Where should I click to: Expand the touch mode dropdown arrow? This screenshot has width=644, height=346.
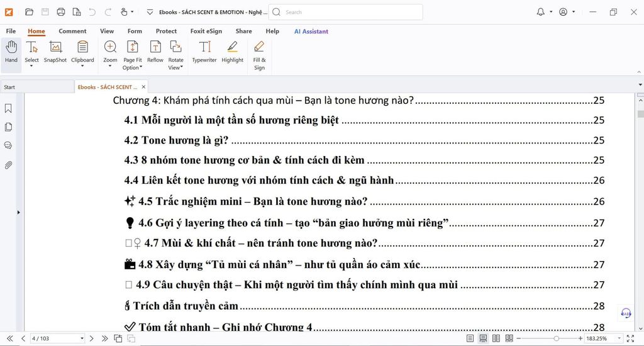point(132,12)
